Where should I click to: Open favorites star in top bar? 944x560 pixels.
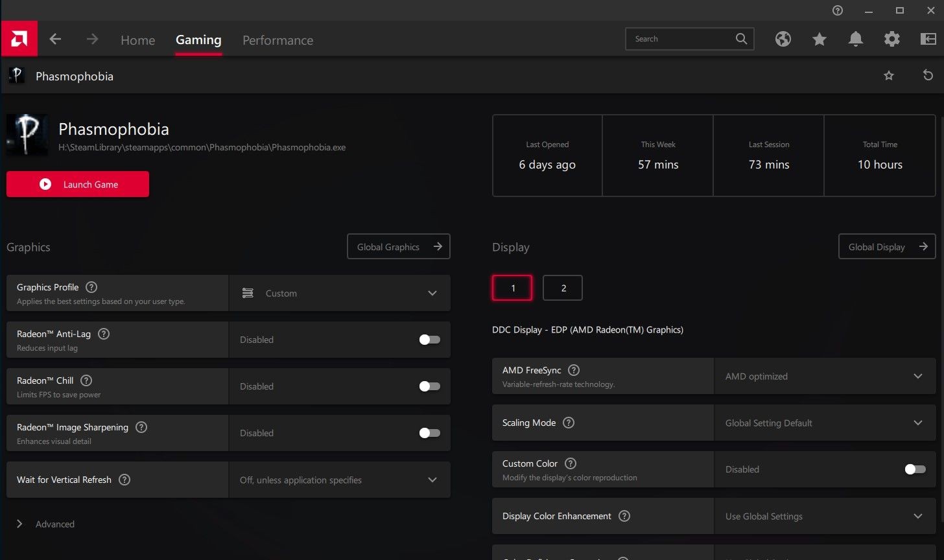pyautogui.click(x=820, y=40)
